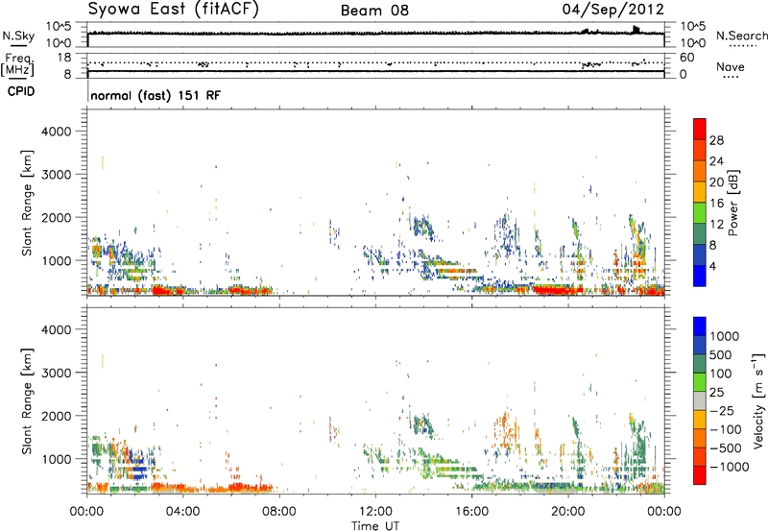This screenshot has width=768, height=532.
Task: Click the 'Slant Range [km]' label of power panel
Action: (x=27, y=203)
